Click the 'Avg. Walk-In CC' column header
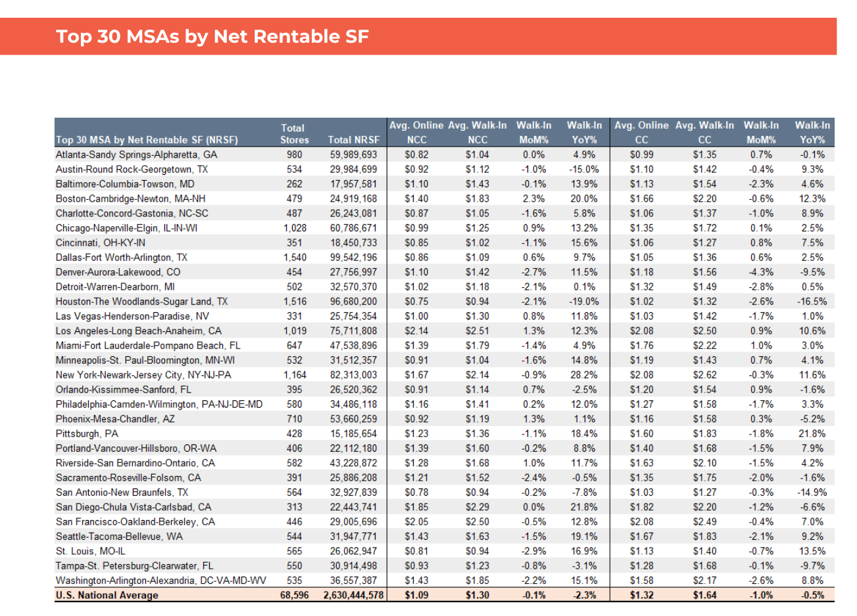The image size is (857, 616). (x=704, y=132)
